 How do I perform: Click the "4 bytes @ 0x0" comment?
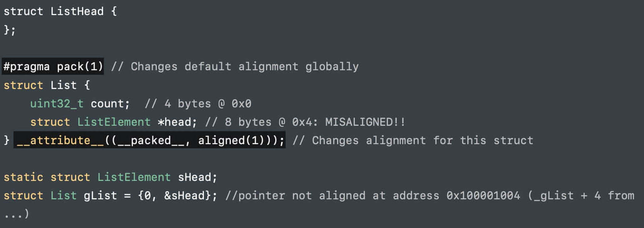208,104
